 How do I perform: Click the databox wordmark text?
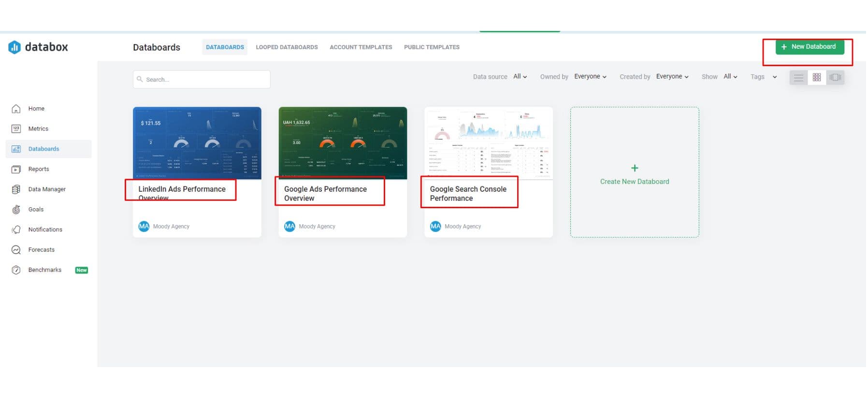coord(46,47)
